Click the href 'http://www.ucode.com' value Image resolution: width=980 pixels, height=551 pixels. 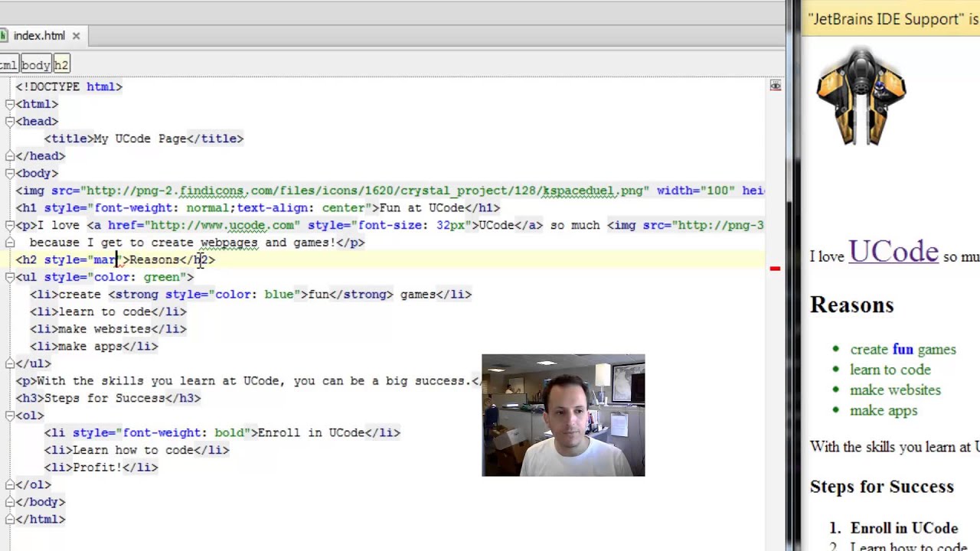click(222, 226)
